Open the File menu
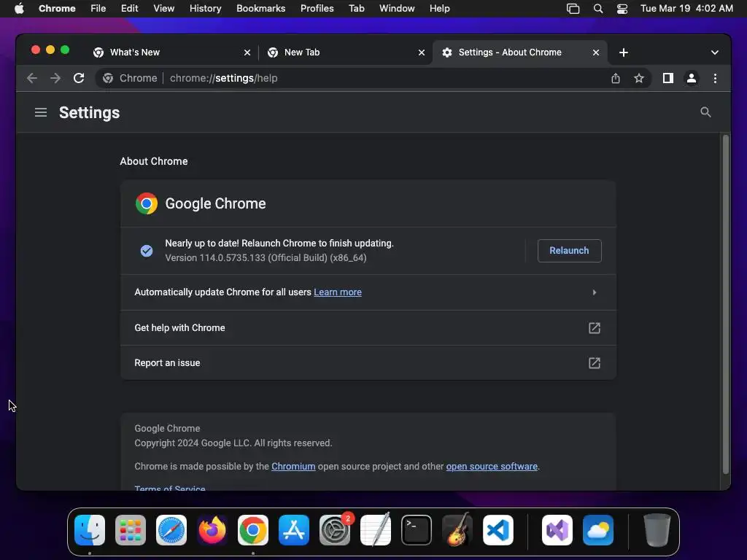This screenshot has width=747, height=560. pyautogui.click(x=98, y=9)
